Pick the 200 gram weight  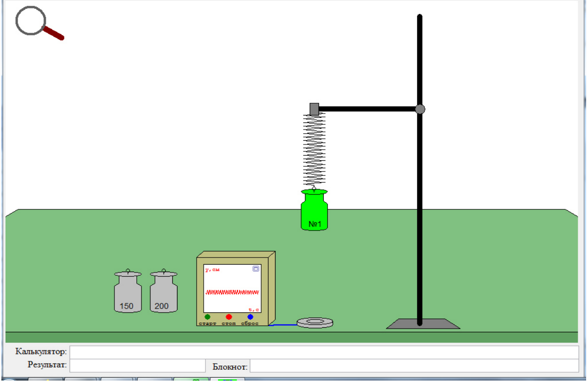click(x=163, y=291)
